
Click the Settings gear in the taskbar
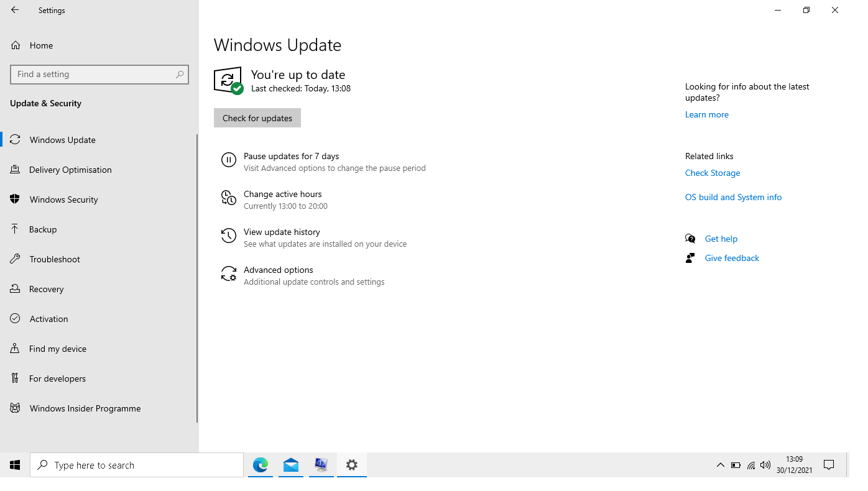[352, 465]
